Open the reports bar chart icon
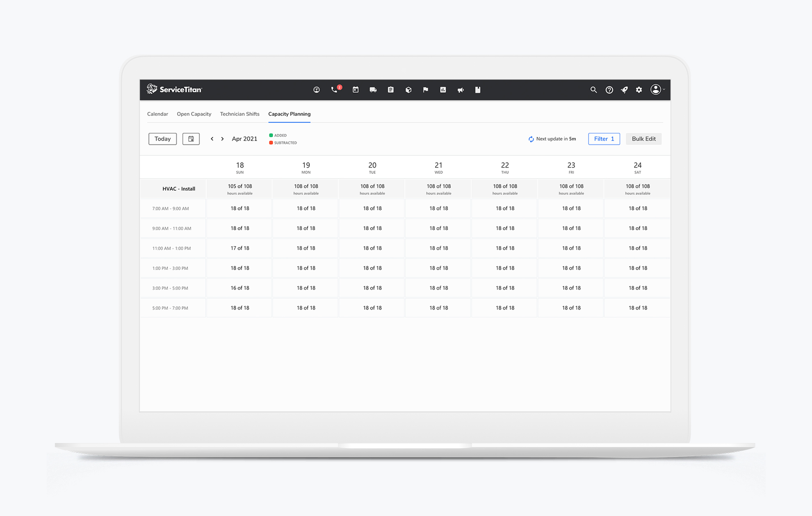The height and width of the screenshot is (516, 812). (x=443, y=90)
